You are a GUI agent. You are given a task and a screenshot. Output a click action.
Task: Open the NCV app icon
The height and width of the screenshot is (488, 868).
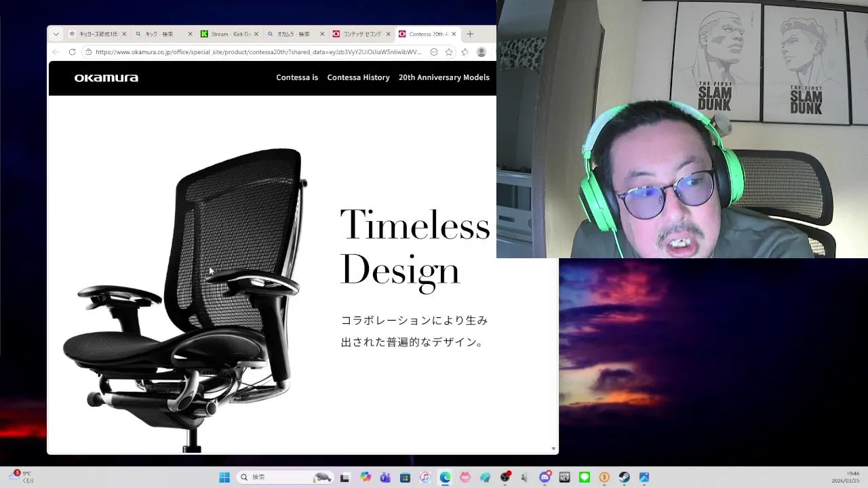coord(564,477)
